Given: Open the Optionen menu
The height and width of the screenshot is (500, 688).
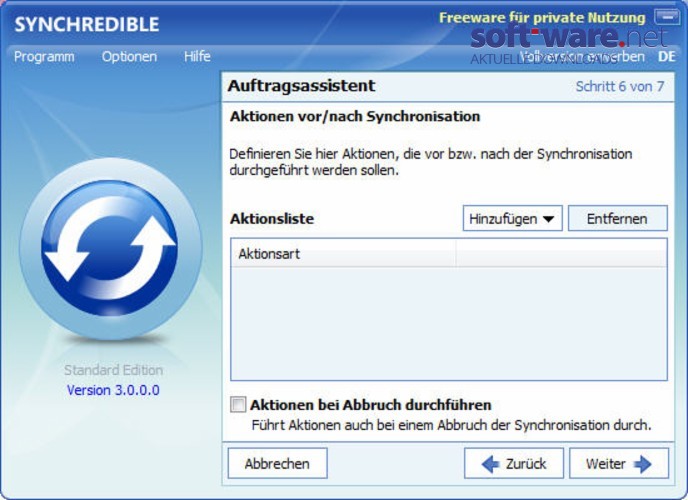Looking at the screenshot, I should tap(129, 57).
